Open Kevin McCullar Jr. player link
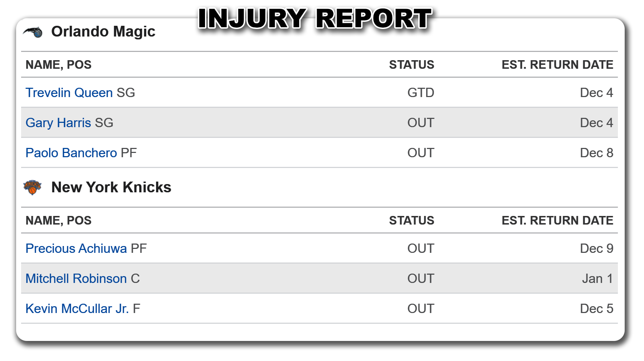Image resolution: width=644 pixels, height=361 pixels. 77,309
